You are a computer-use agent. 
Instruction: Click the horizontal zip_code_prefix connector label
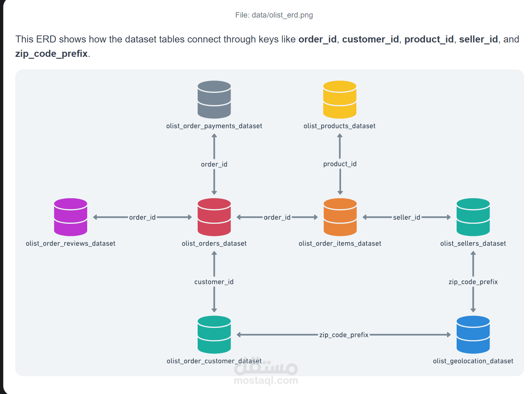click(344, 335)
